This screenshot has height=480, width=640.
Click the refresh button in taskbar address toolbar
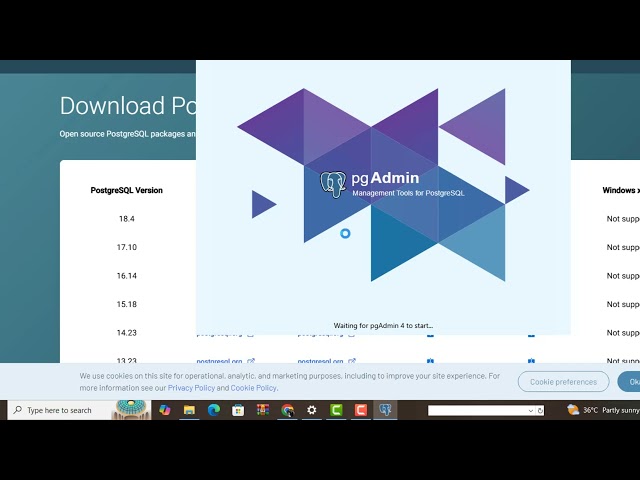pyautogui.click(x=540, y=411)
